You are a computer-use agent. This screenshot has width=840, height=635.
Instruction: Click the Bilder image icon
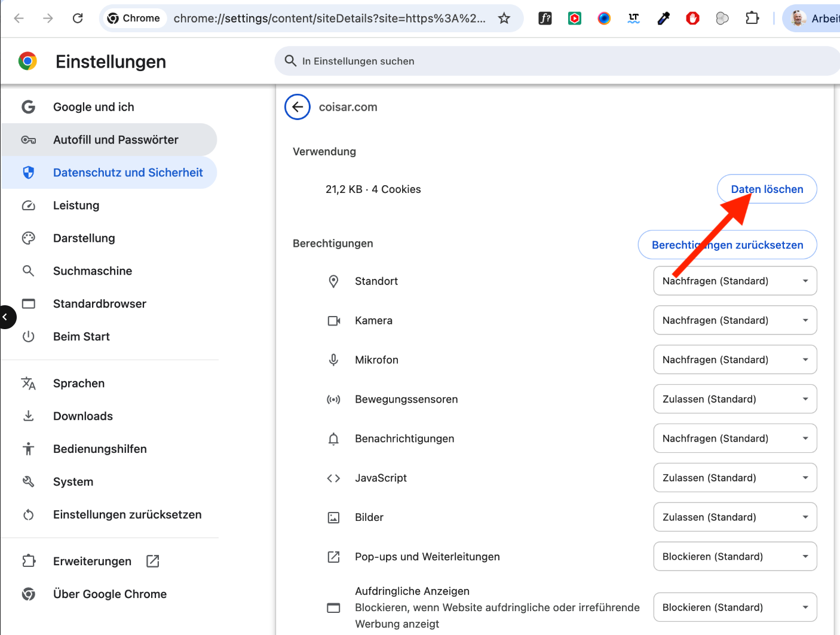click(x=333, y=518)
